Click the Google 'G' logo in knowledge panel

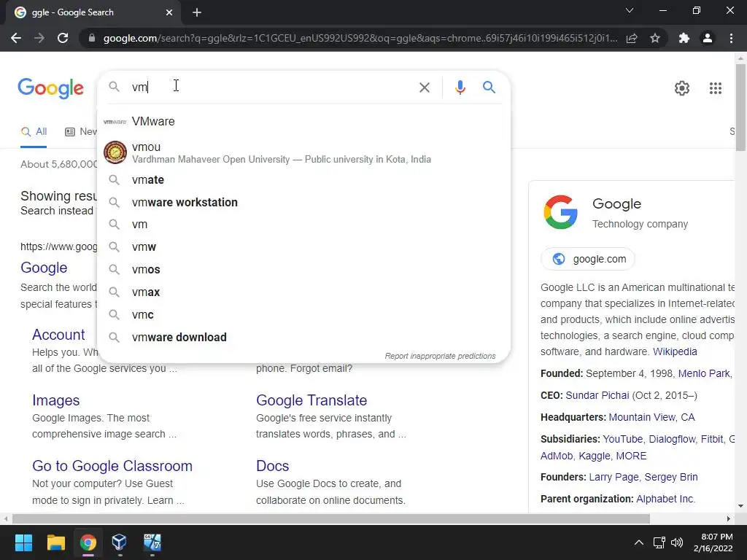(561, 212)
